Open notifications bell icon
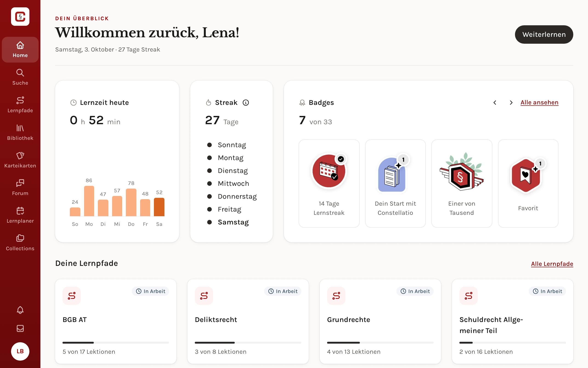The height and width of the screenshot is (368, 588). pos(20,310)
